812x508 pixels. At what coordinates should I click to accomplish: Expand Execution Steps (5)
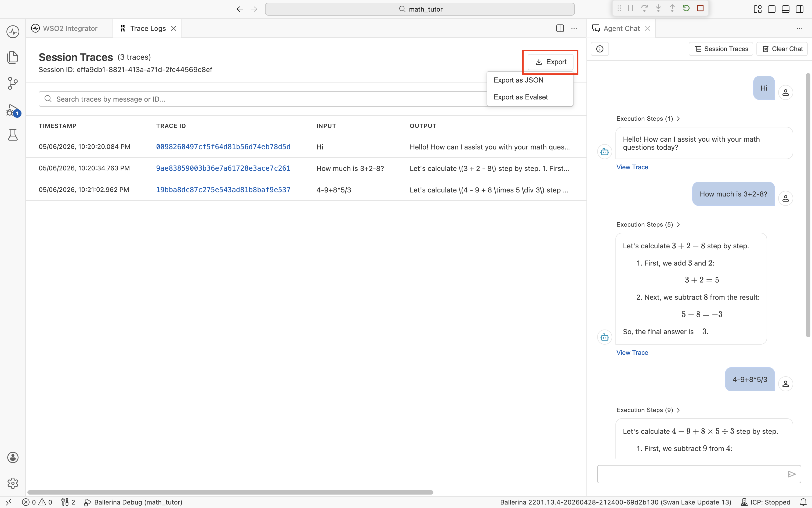point(648,224)
